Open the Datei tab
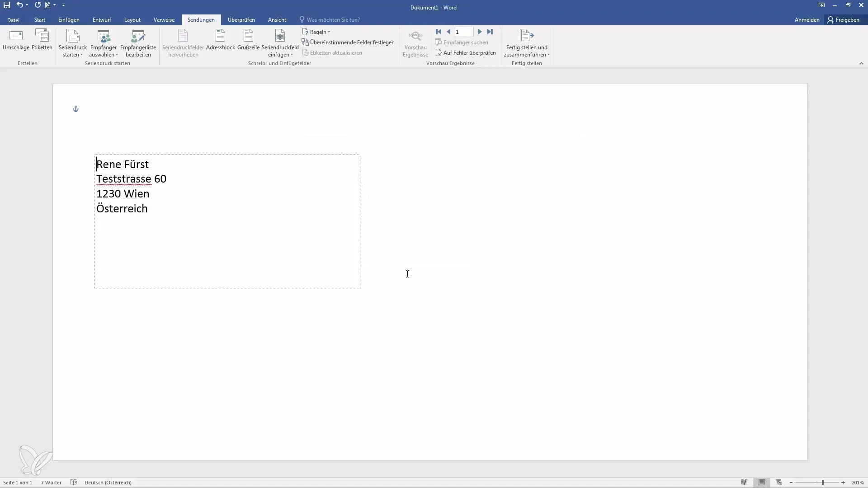Screen dimensions: 868x488 tap(13, 20)
